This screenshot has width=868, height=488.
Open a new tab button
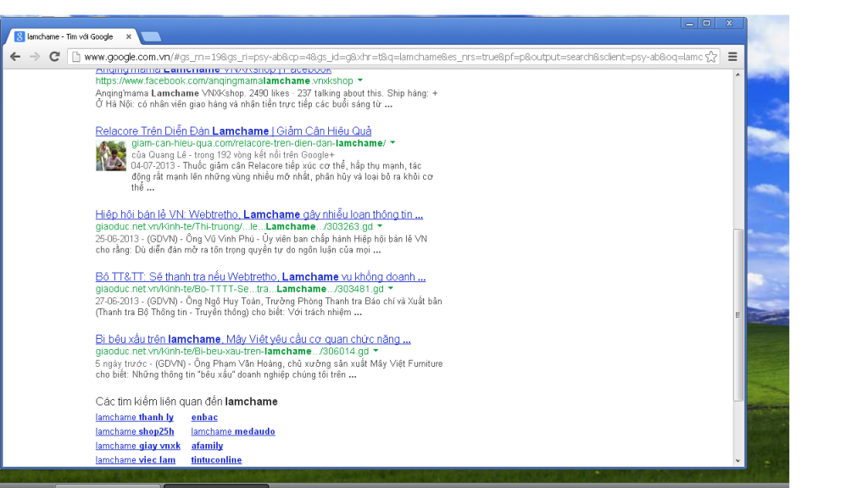click(x=151, y=37)
